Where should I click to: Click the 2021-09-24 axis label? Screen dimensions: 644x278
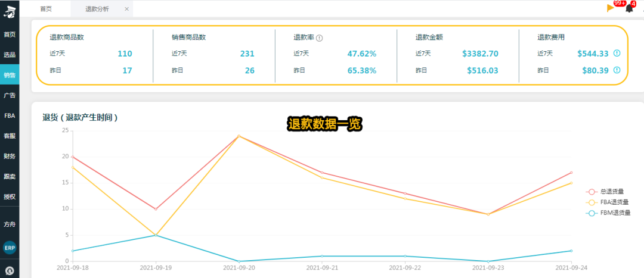pyautogui.click(x=571, y=268)
